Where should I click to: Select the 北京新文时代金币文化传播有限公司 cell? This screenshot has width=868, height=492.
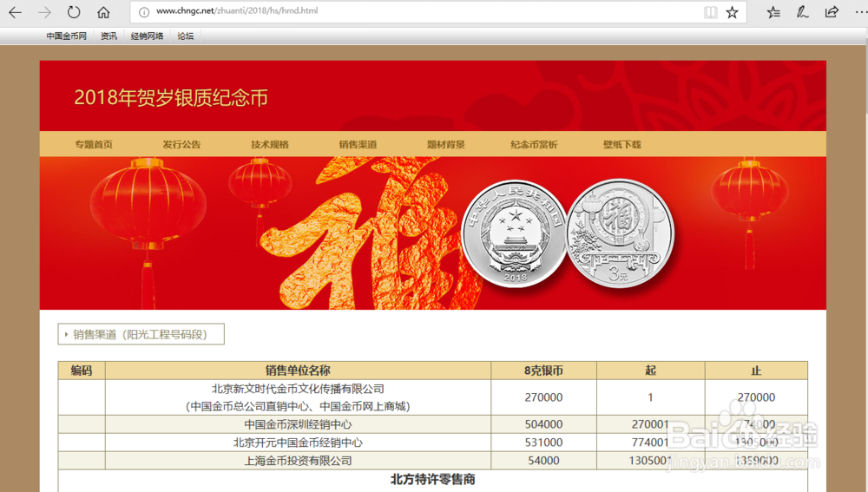pos(298,397)
